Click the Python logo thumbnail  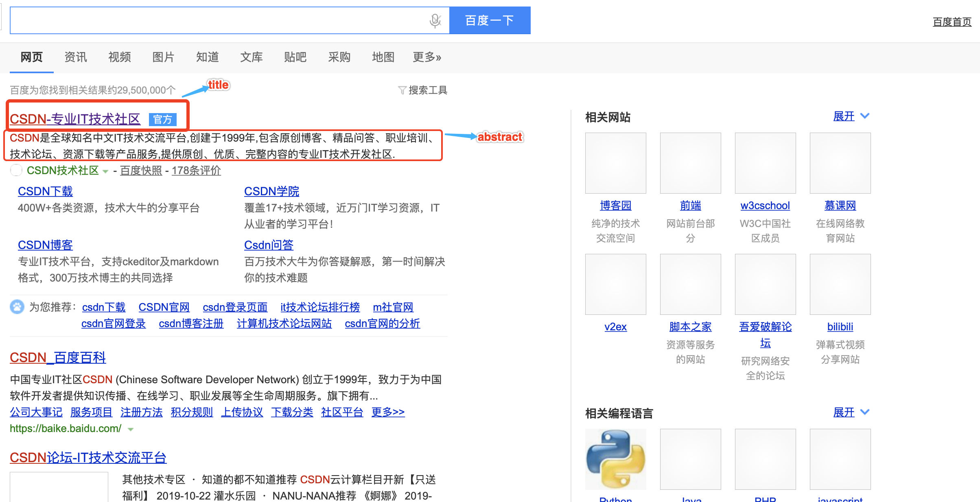[615, 459]
